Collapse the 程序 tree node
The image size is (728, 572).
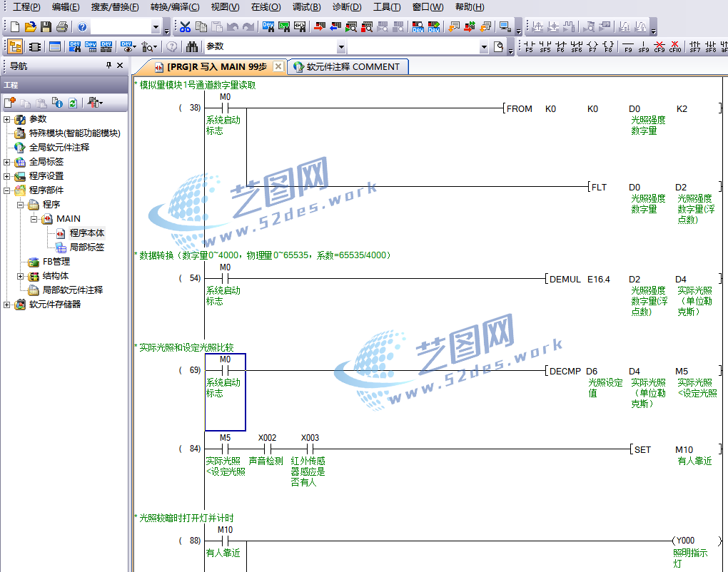20,205
